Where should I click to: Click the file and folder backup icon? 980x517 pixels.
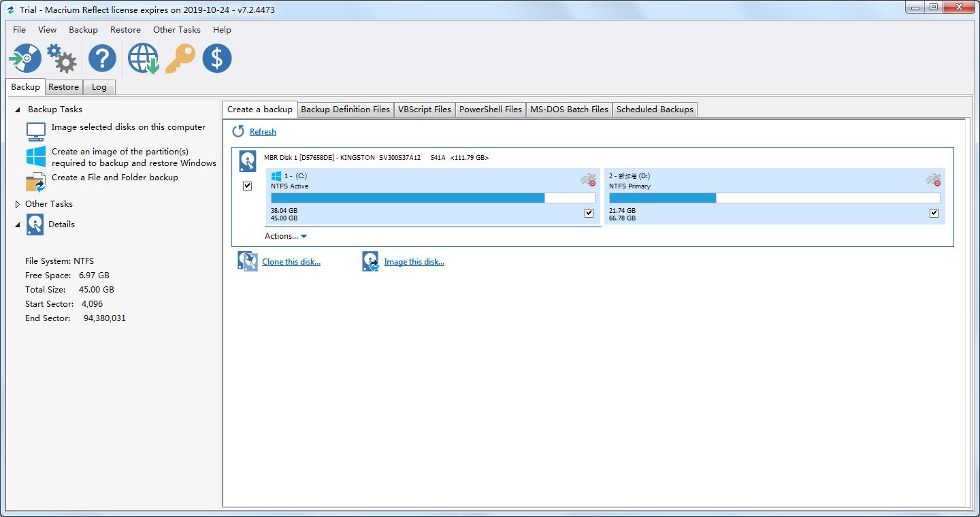35,182
